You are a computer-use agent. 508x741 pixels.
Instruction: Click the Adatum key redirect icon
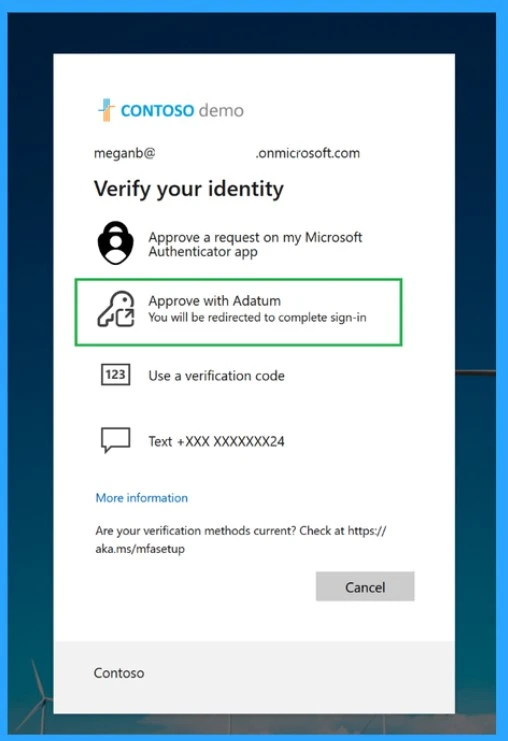pos(116,309)
